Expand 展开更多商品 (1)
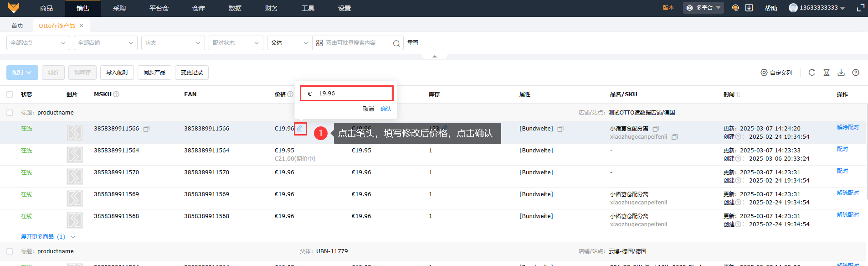Viewport: 868px width, 266px height. 48,237
